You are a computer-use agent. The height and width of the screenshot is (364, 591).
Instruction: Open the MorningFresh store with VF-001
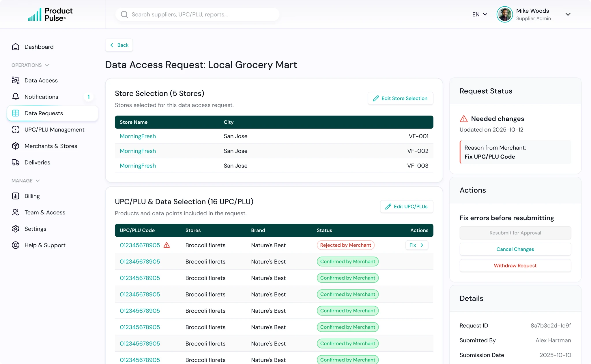point(138,136)
